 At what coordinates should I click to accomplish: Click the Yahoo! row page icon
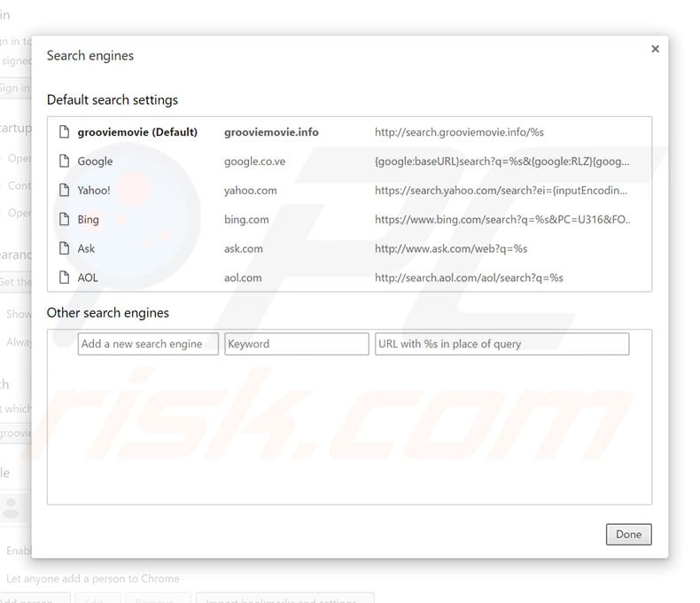click(65, 190)
